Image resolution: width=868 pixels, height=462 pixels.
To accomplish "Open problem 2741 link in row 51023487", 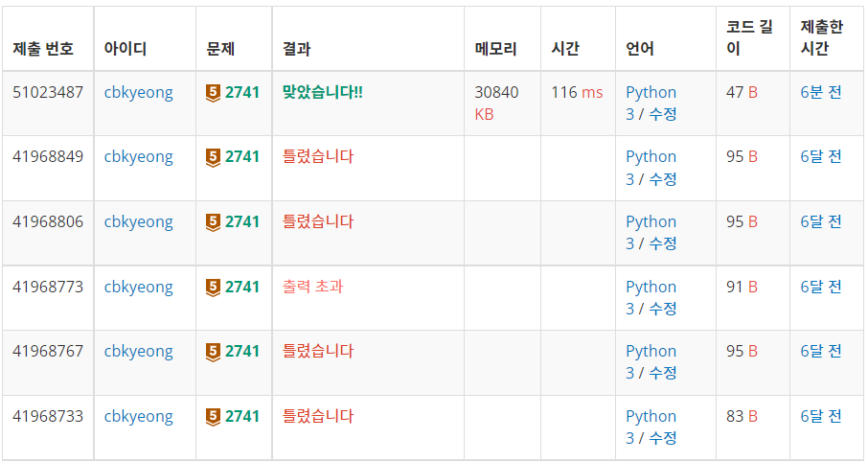I will [242, 93].
